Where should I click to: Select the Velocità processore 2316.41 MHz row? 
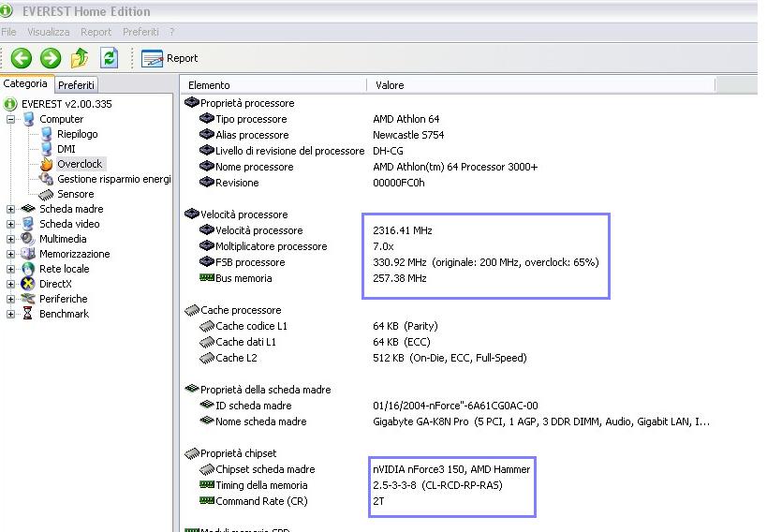pyautogui.click(x=316, y=230)
